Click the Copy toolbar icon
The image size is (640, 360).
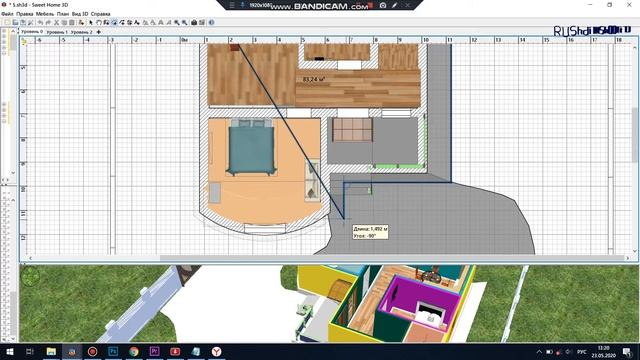64,22
